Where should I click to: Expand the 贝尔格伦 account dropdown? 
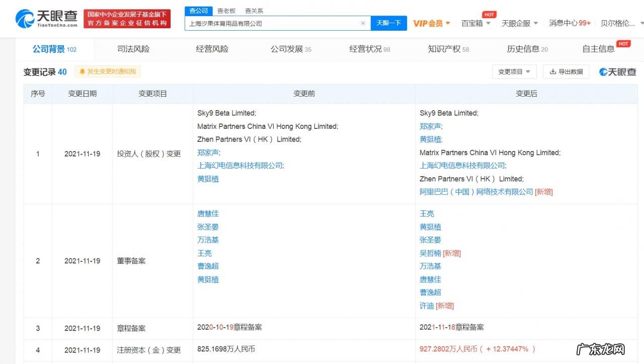(x=620, y=23)
